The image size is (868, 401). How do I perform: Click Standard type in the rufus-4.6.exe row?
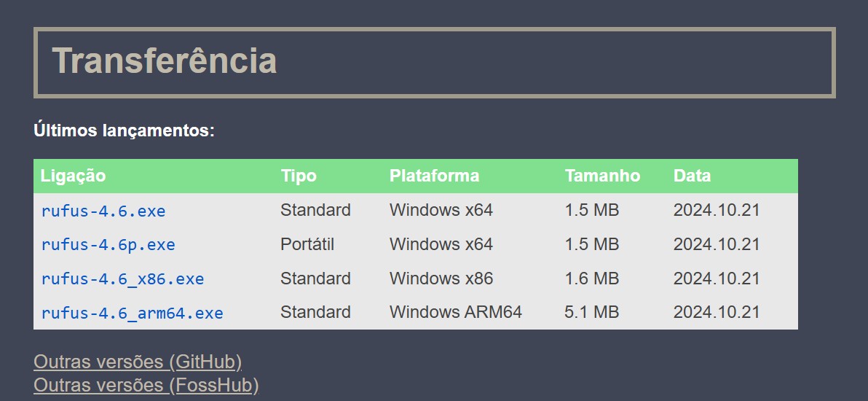pos(315,210)
